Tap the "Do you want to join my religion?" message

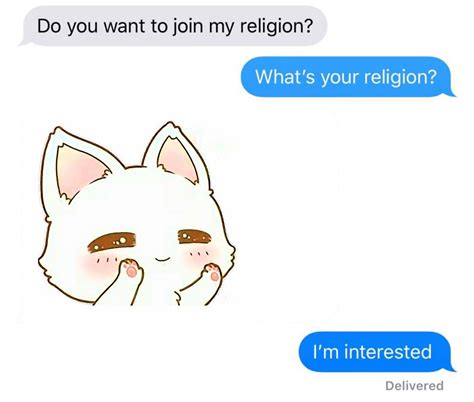click(173, 26)
